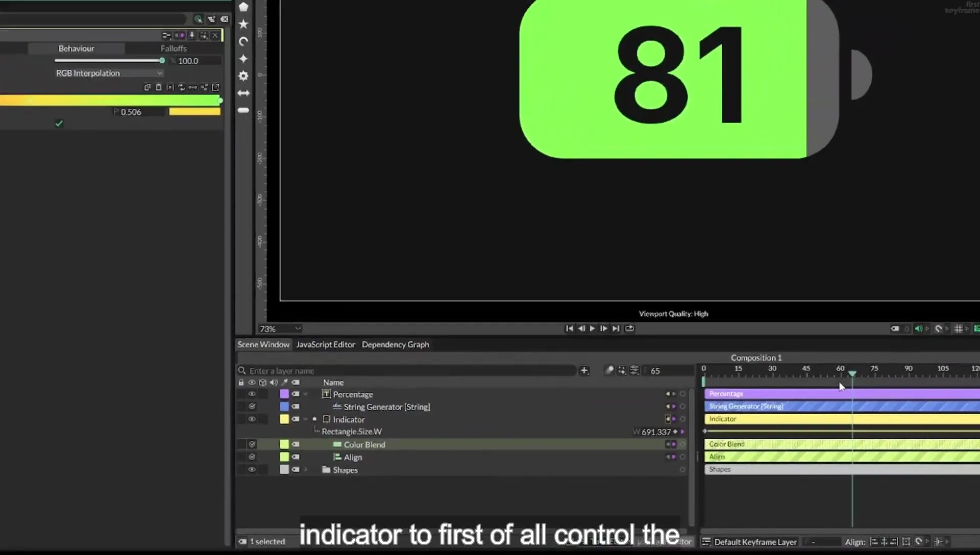Open gradient in external editor icon
Image resolution: width=980 pixels, height=555 pixels.
click(x=216, y=87)
